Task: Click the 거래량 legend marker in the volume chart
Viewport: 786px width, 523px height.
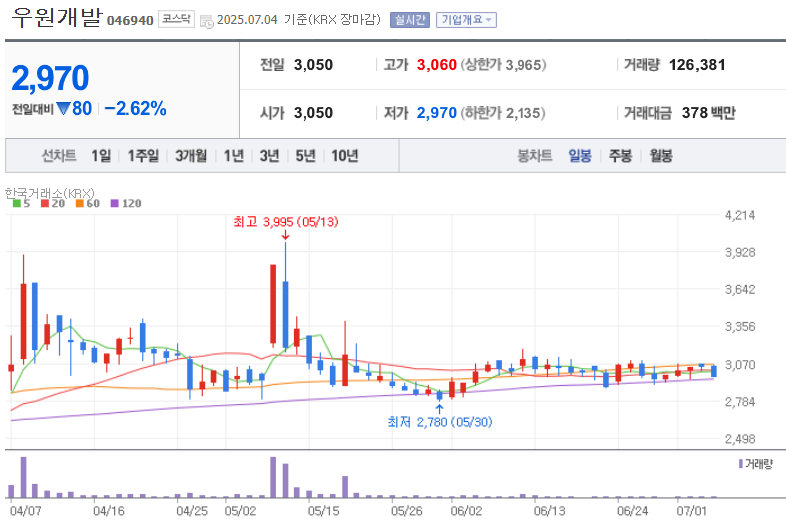Action: [740, 464]
